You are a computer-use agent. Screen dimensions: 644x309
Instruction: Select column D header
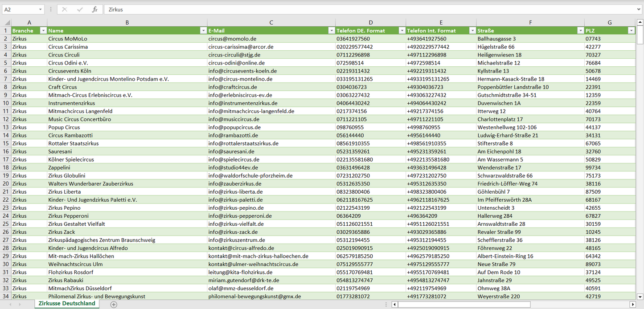click(x=370, y=23)
